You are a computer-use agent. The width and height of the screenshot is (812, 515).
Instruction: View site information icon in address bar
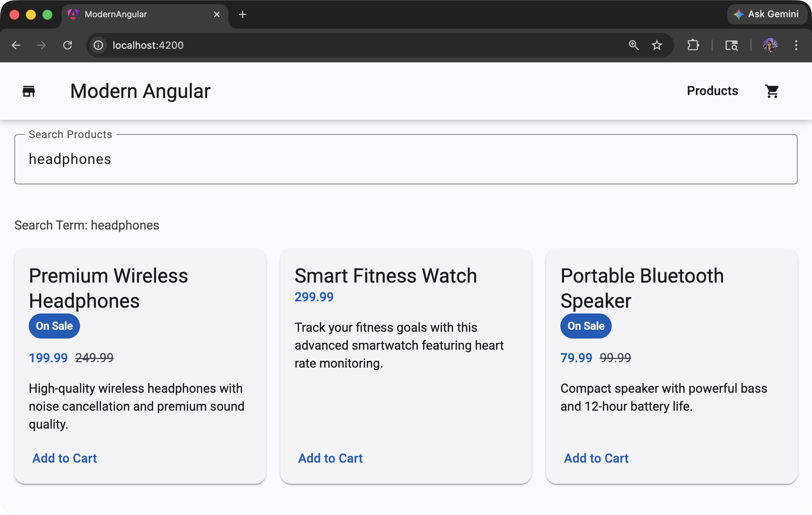click(x=98, y=45)
